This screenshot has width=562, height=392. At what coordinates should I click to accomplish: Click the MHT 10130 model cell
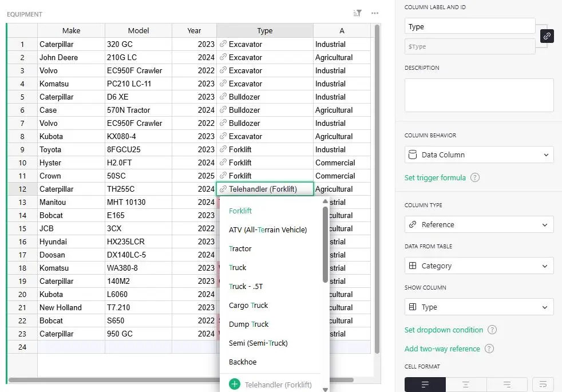[x=138, y=202]
